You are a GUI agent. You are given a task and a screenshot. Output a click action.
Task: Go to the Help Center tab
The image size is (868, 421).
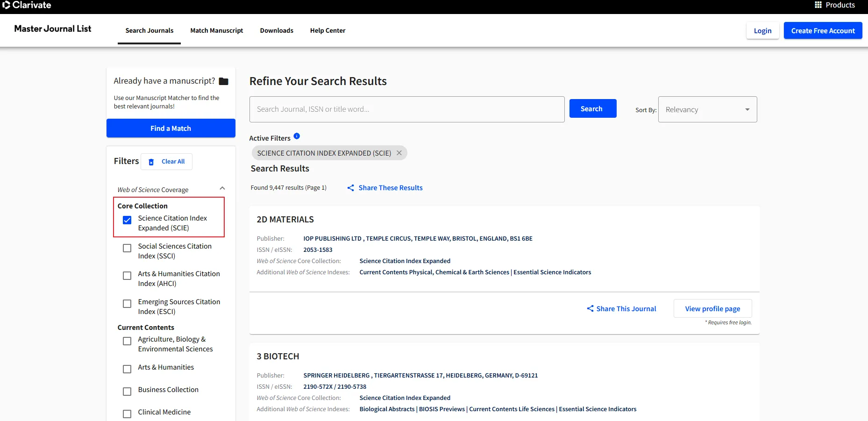327,30
